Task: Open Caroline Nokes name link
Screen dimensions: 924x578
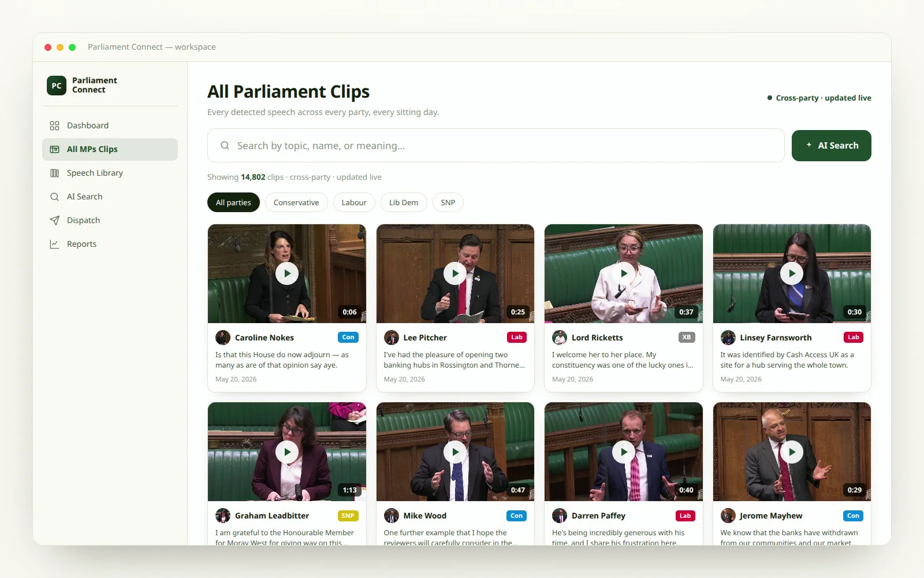Action: 264,338
